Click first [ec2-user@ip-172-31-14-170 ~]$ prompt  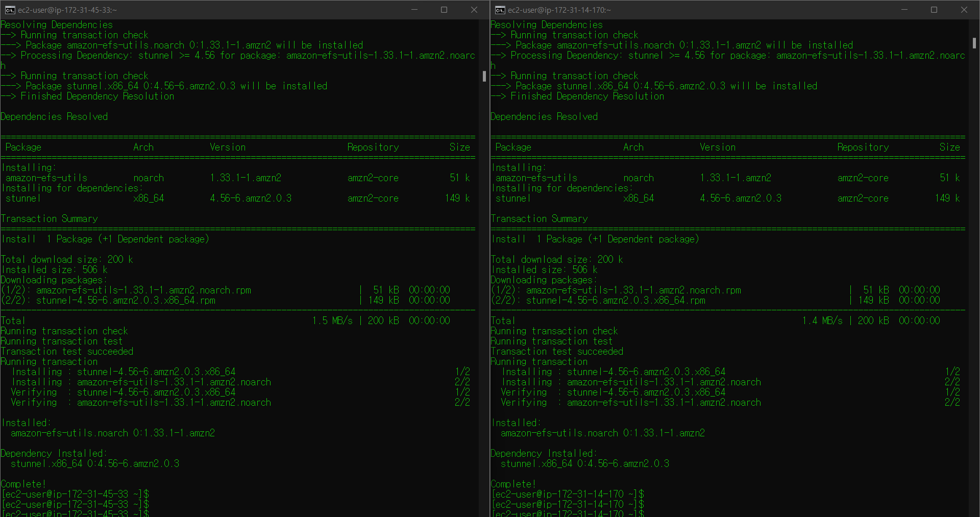[568, 495]
